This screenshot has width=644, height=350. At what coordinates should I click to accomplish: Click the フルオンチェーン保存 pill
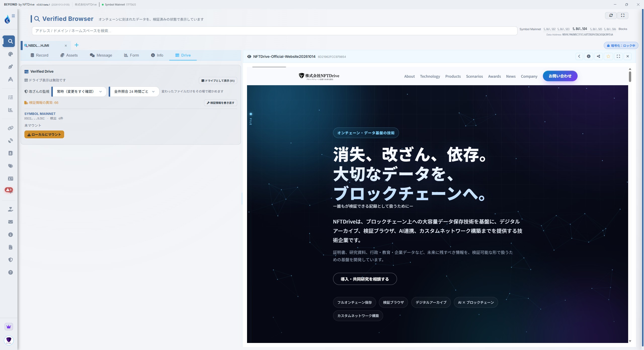tap(354, 302)
